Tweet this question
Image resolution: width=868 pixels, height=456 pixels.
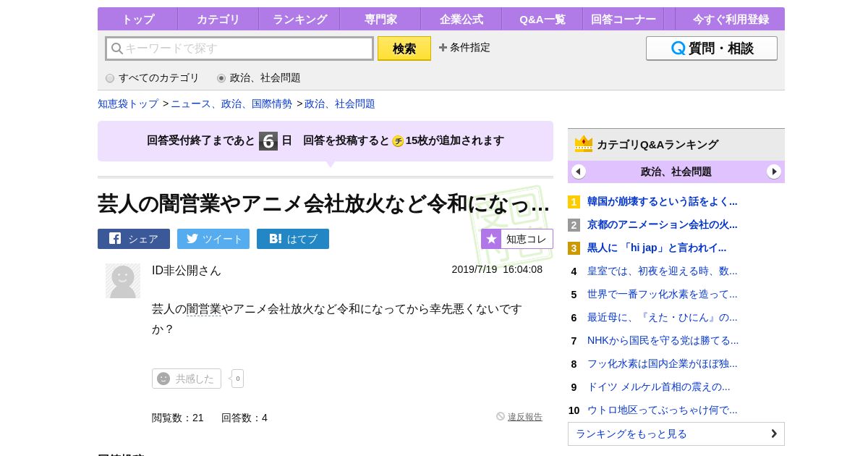point(213,239)
